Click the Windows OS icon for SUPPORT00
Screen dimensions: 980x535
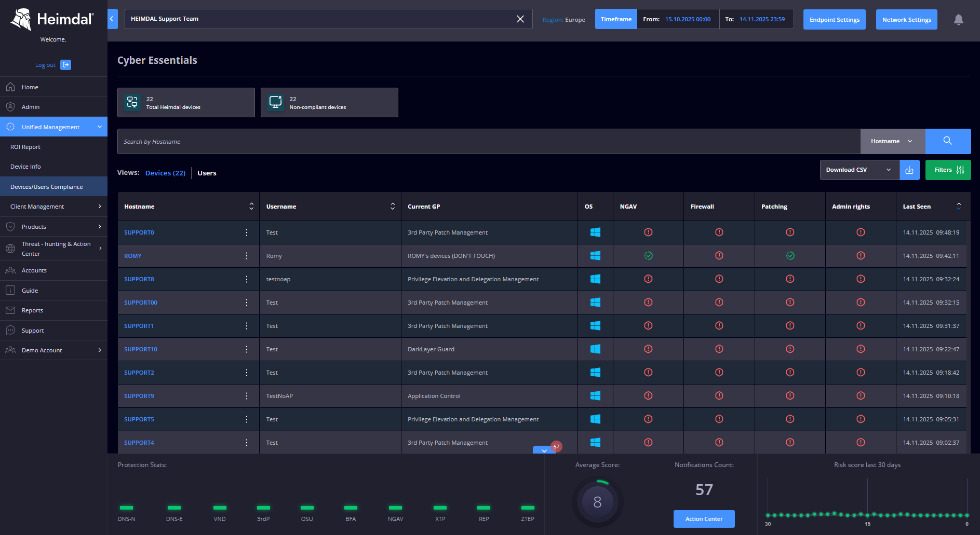[595, 303]
